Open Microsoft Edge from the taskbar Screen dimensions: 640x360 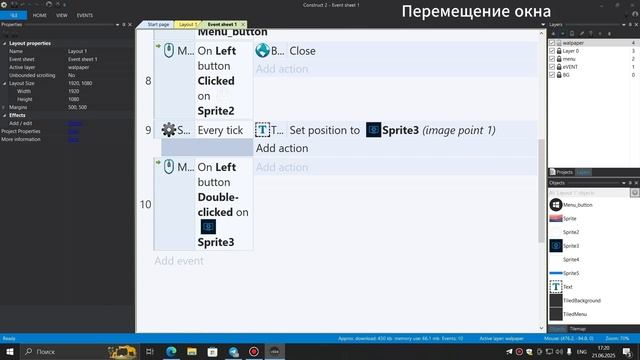171,351
